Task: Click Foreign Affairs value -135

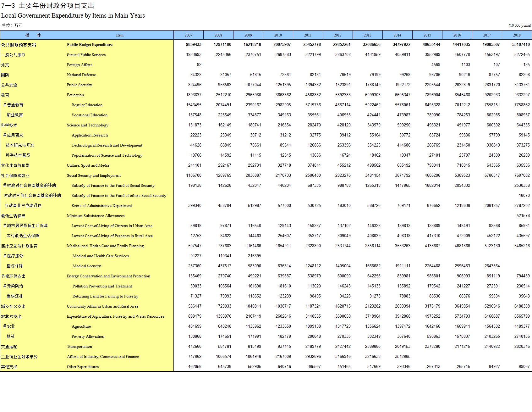Action: 526,65
